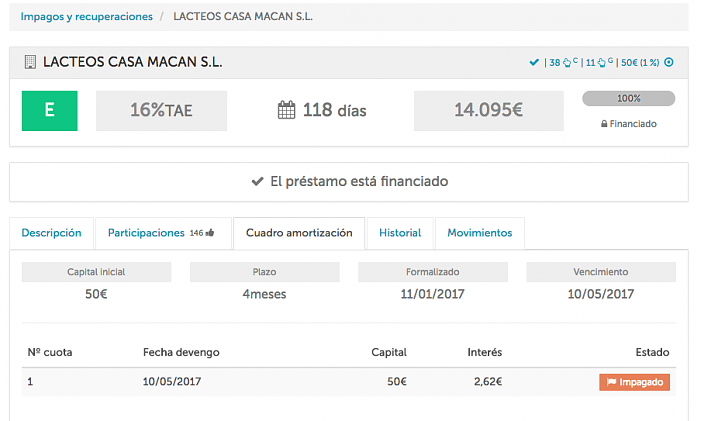This screenshot has height=421, width=725.
Task: Click the checkmark before 'El préstamo está financiado'
Action: coord(257,182)
